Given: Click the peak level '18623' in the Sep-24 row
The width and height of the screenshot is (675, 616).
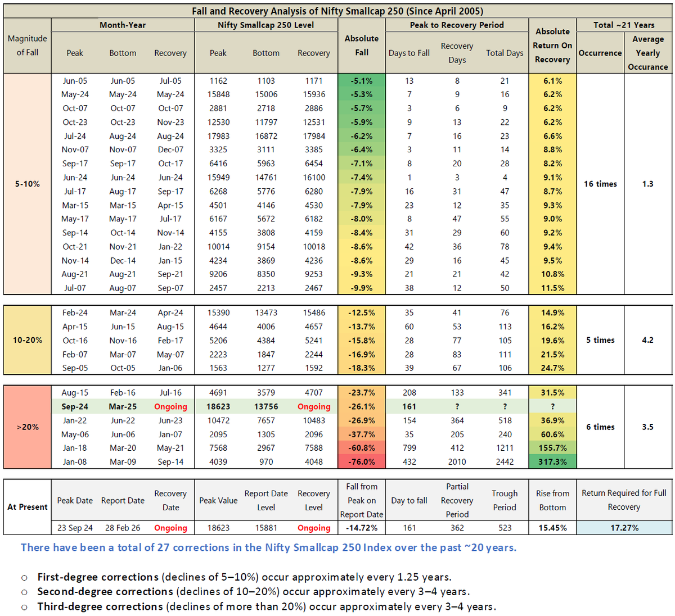Looking at the screenshot, I should click(218, 406).
